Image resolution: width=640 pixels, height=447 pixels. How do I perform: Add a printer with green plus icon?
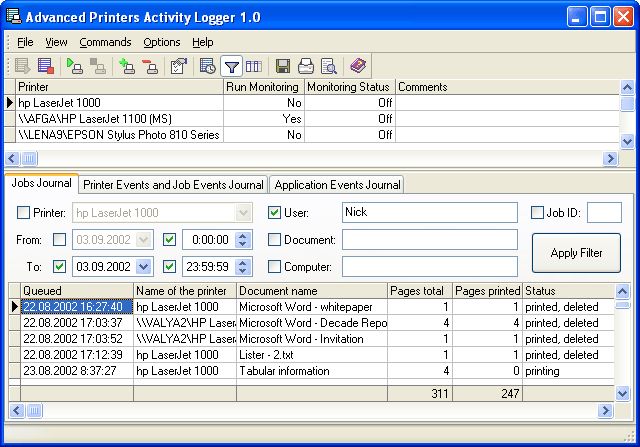127,66
